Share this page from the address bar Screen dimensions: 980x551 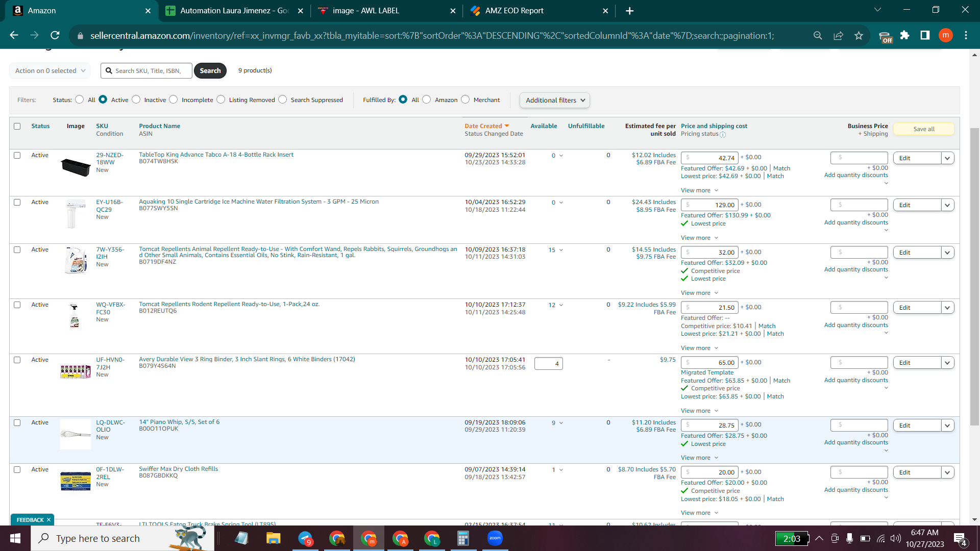[x=838, y=35]
